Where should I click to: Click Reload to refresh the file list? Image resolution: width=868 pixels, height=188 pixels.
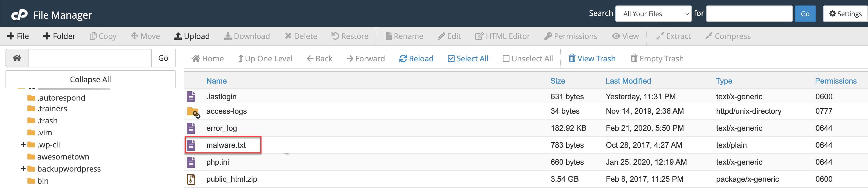(x=416, y=58)
